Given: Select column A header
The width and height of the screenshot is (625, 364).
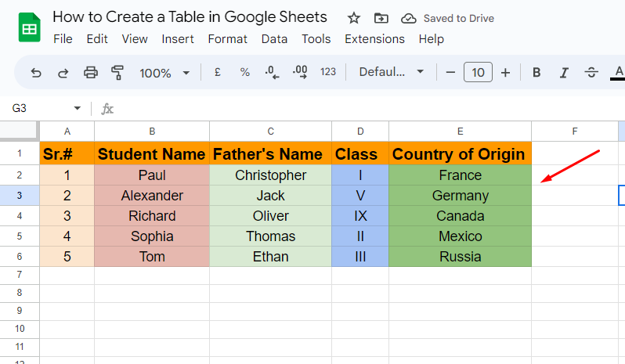Looking at the screenshot, I should point(67,132).
